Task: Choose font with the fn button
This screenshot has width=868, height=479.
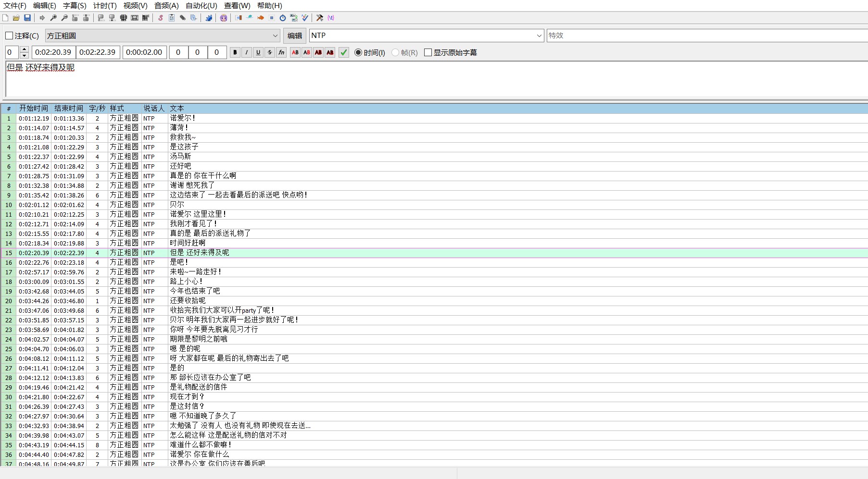Action: pyautogui.click(x=281, y=52)
